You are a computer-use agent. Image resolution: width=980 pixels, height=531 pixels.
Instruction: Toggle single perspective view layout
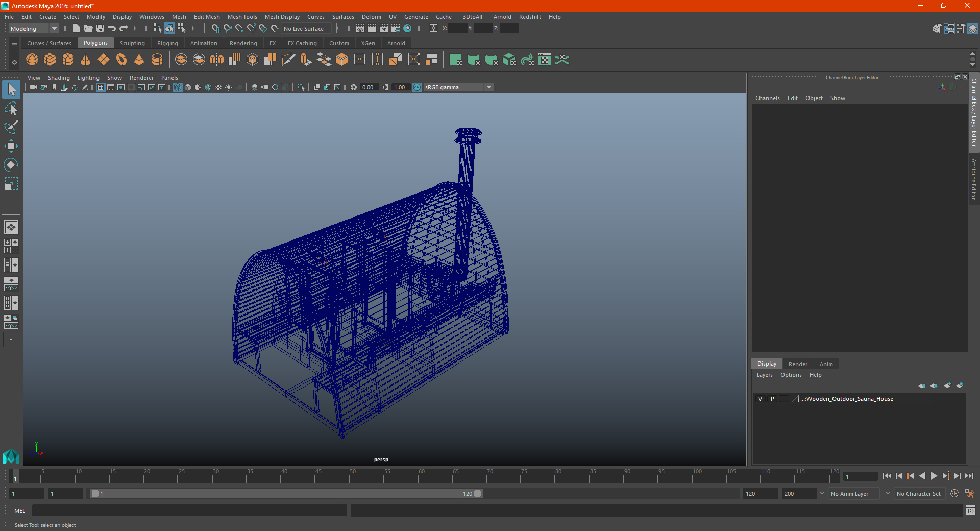(11, 227)
